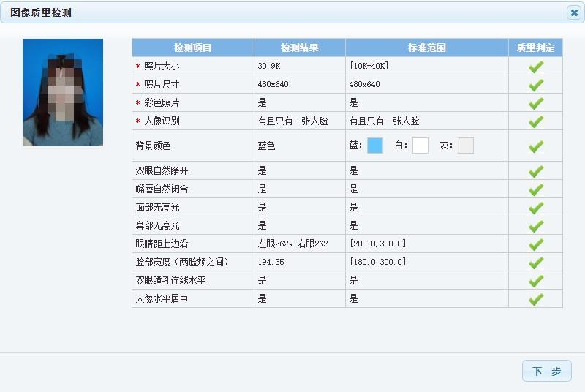Click the green checkmark for 照片尺寸

[536, 85]
